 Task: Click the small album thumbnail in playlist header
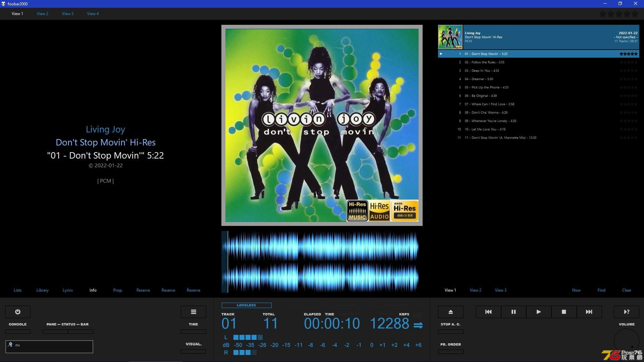[x=450, y=37]
